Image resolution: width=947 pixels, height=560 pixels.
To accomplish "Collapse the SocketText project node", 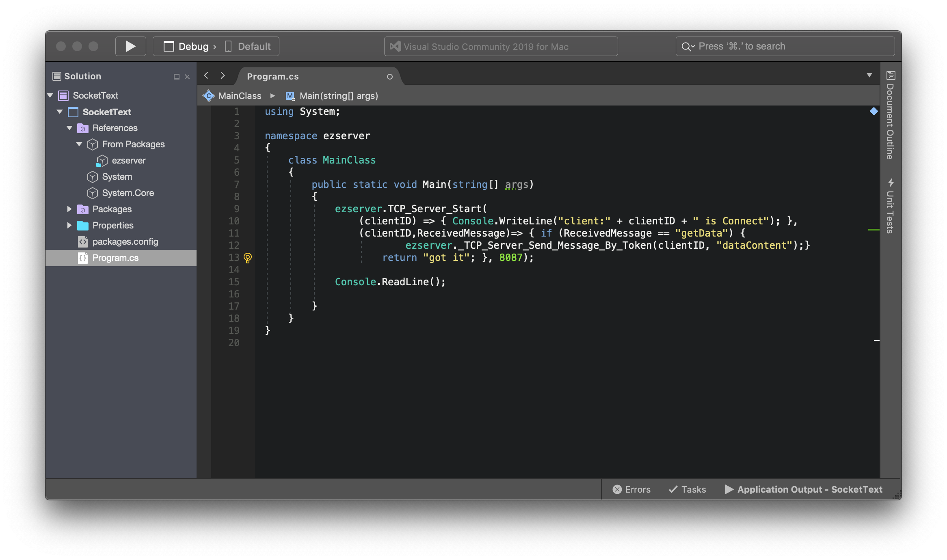I will point(60,112).
